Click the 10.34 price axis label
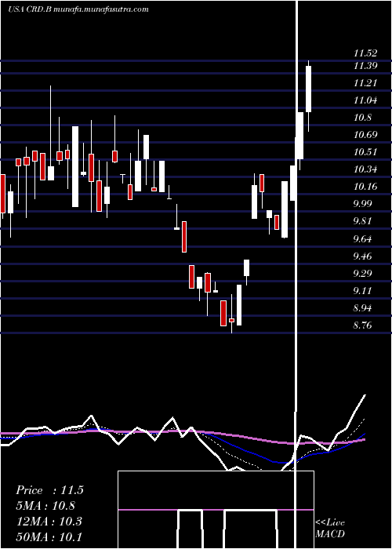392x549 pixels. (365, 169)
